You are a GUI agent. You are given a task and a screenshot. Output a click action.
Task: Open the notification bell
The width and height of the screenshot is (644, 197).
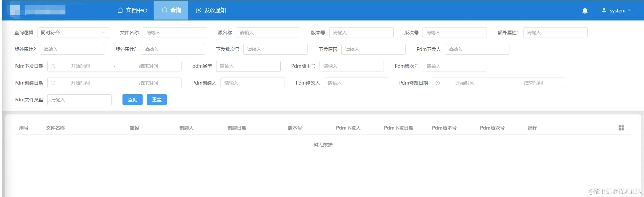tap(585, 11)
